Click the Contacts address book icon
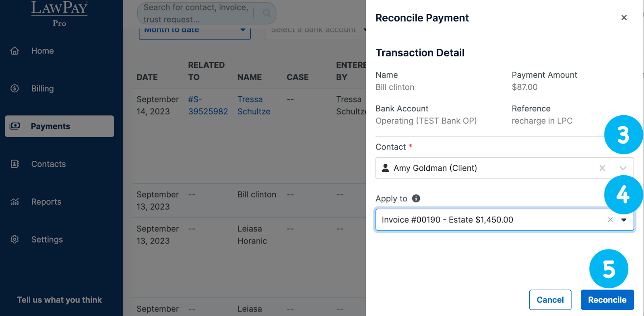 (x=15, y=164)
